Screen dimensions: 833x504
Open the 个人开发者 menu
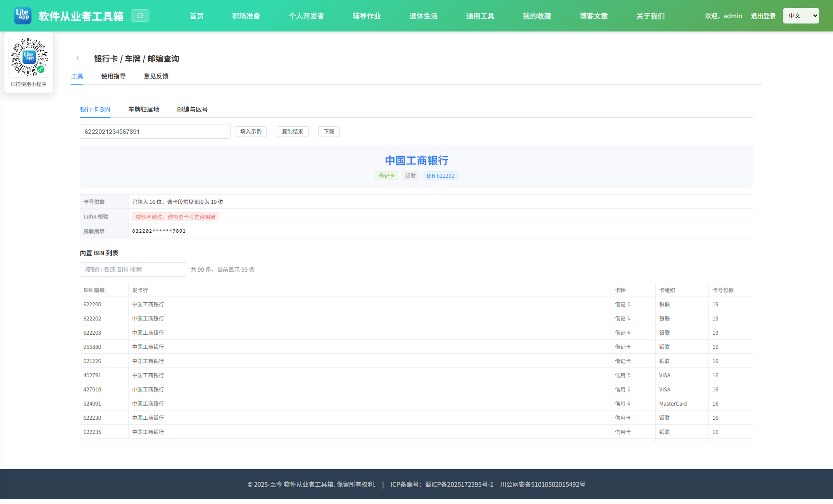coord(306,16)
